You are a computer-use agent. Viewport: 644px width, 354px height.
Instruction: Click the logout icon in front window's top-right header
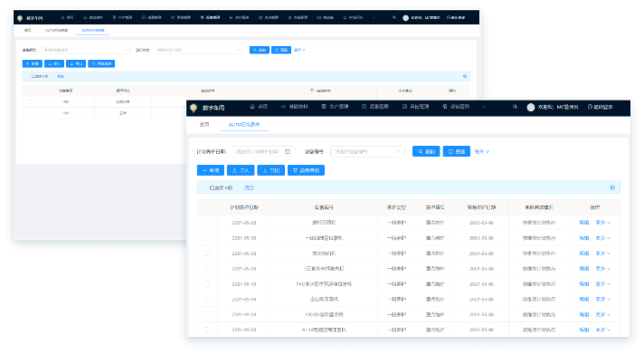click(x=590, y=107)
